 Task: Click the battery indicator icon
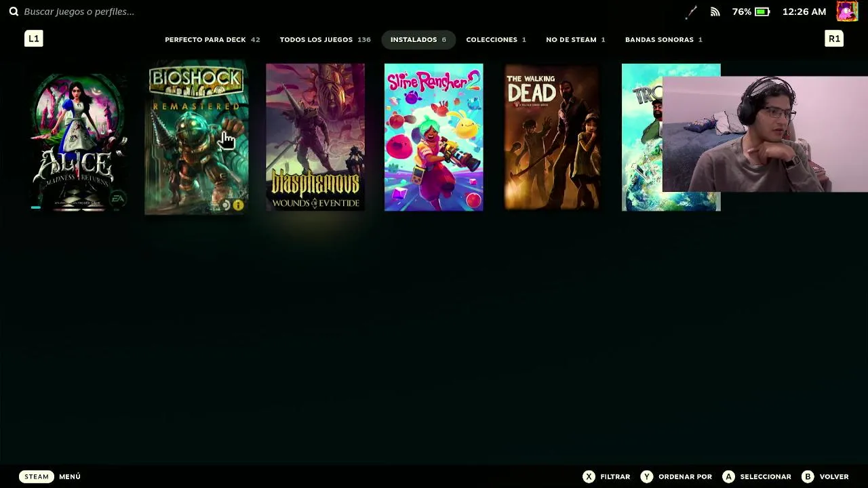(762, 12)
